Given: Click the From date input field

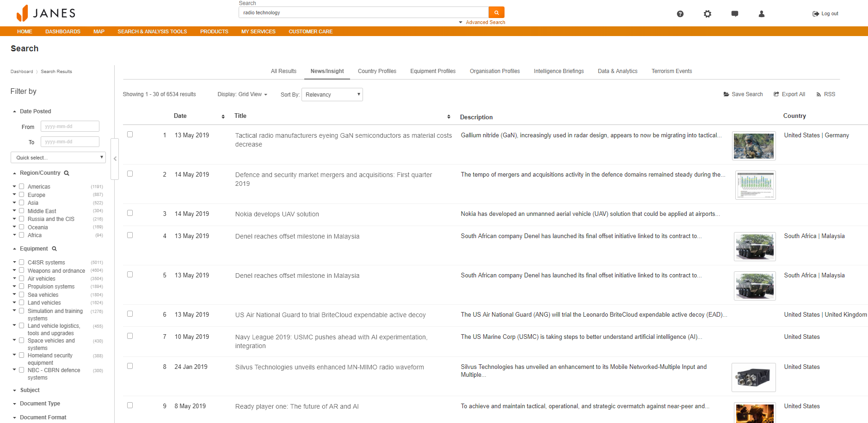Looking at the screenshot, I should point(70,126).
